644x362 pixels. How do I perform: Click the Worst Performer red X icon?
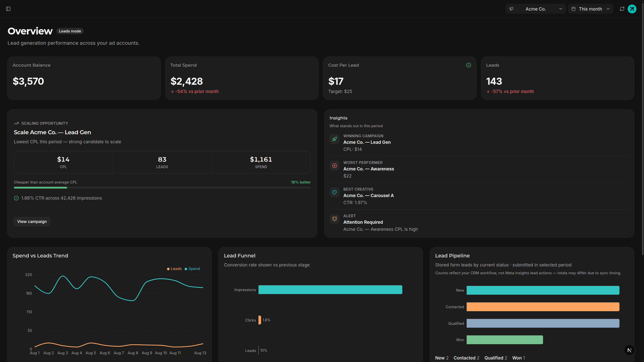pos(335,166)
